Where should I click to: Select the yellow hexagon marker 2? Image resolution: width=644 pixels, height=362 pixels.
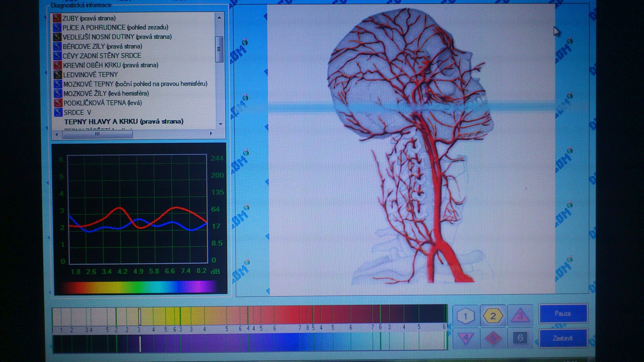coord(493,316)
